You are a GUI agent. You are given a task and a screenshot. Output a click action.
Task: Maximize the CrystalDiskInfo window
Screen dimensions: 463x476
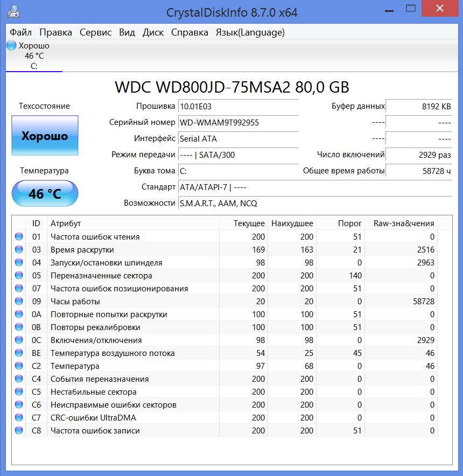click(411, 9)
